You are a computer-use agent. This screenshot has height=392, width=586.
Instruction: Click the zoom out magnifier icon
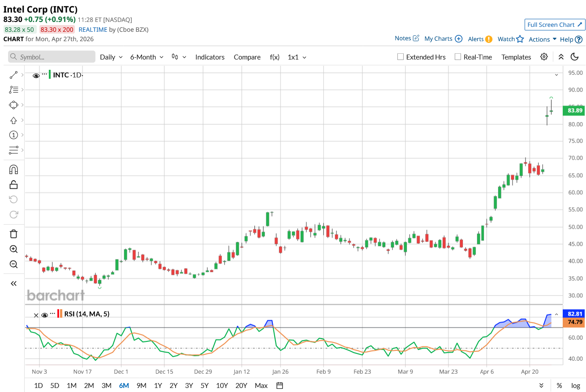click(x=13, y=264)
